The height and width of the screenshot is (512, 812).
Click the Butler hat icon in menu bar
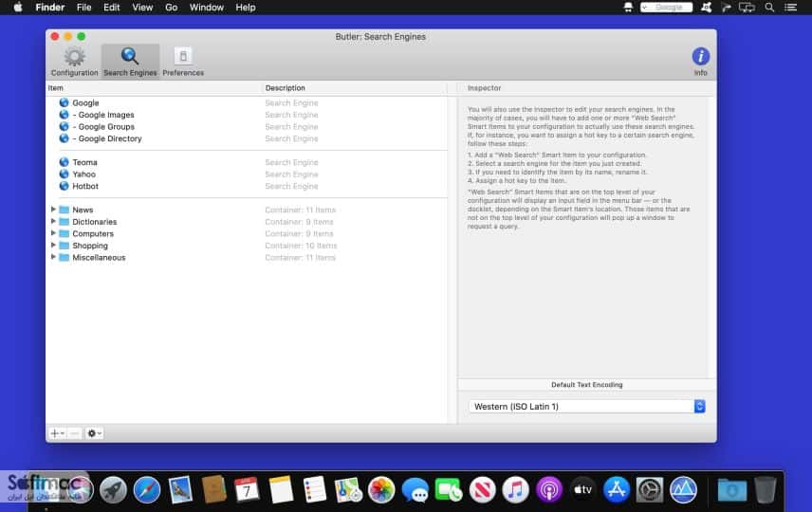pos(628,8)
